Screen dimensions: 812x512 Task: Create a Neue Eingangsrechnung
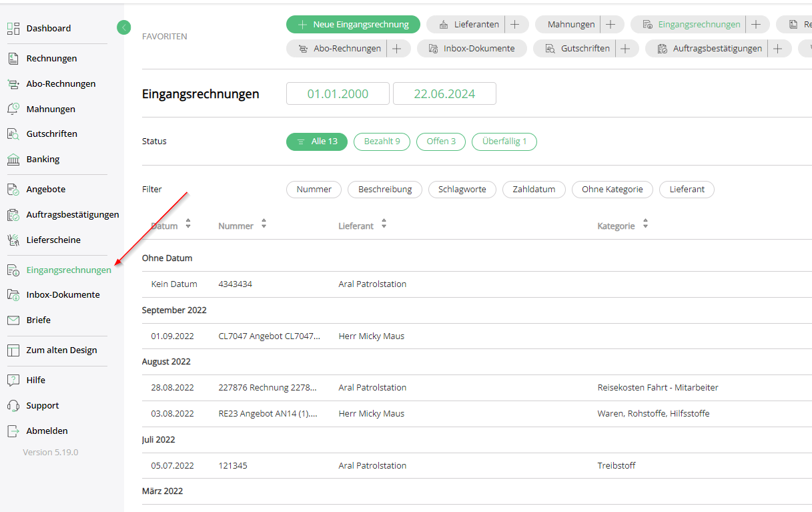353,24
